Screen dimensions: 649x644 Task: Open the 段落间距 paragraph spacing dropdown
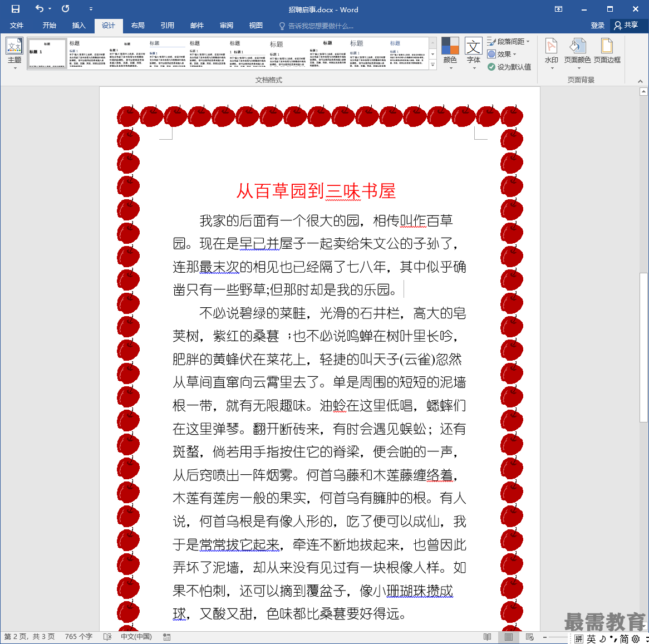pyautogui.click(x=509, y=41)
